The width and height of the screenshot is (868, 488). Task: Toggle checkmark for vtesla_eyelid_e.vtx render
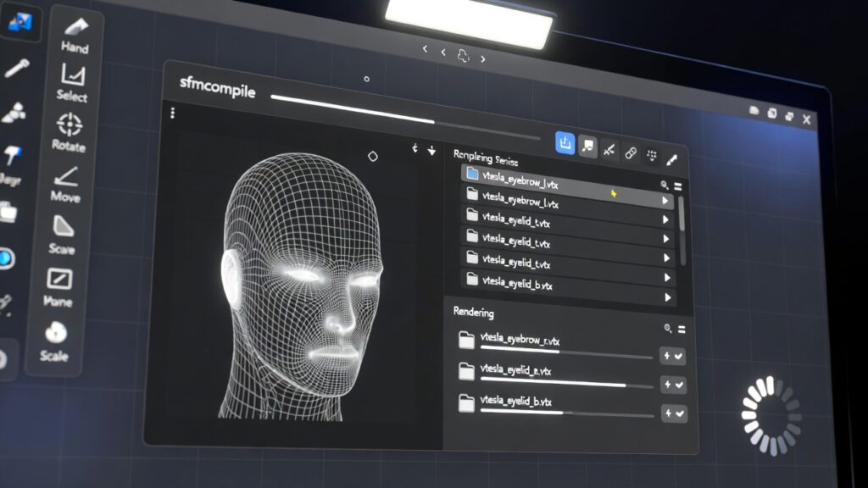(x=680, y=385)
